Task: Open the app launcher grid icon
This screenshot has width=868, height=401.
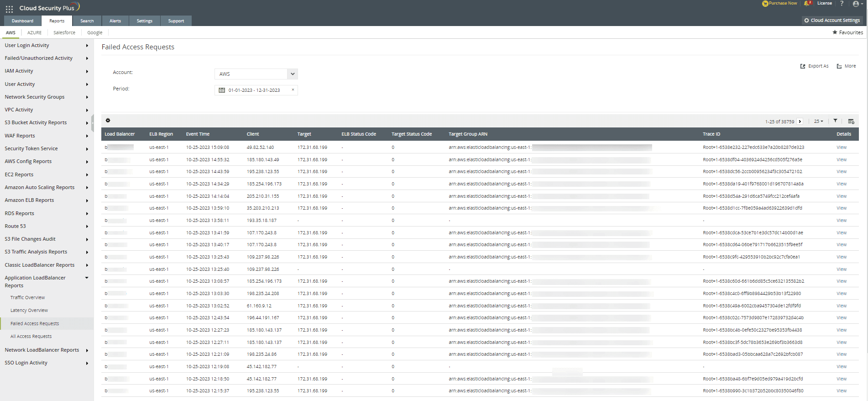Action: coord(9,9)
